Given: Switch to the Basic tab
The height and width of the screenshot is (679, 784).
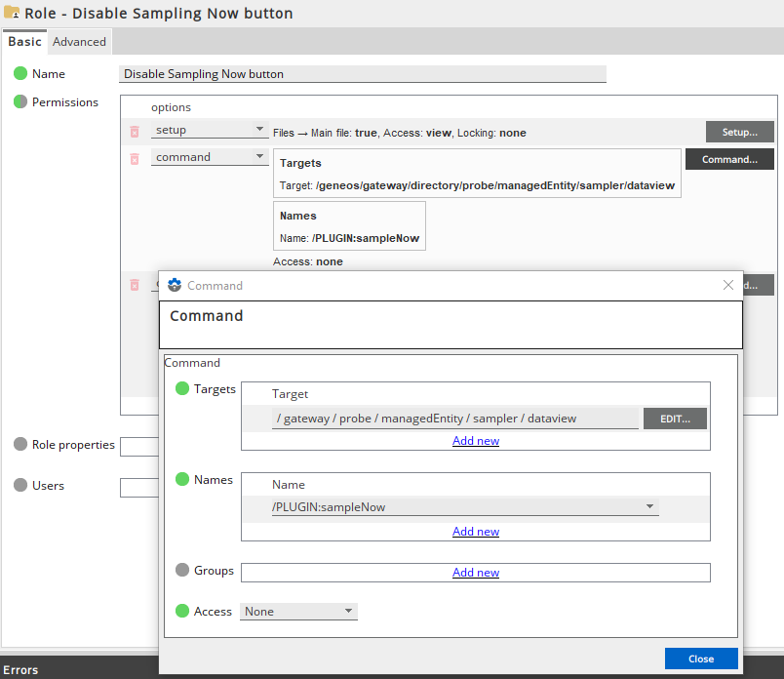Looking at the screenshot, I should click(x=24, y=42).
